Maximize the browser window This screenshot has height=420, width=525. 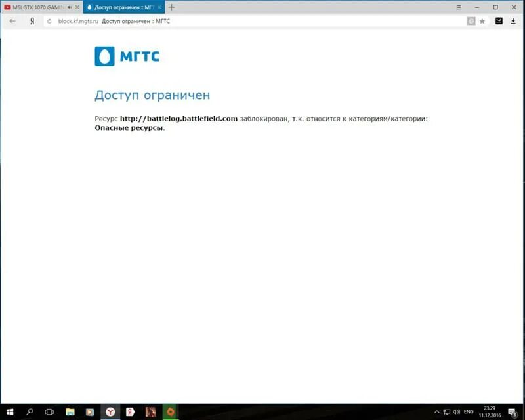pyautogui.click(x=495, y=7)
